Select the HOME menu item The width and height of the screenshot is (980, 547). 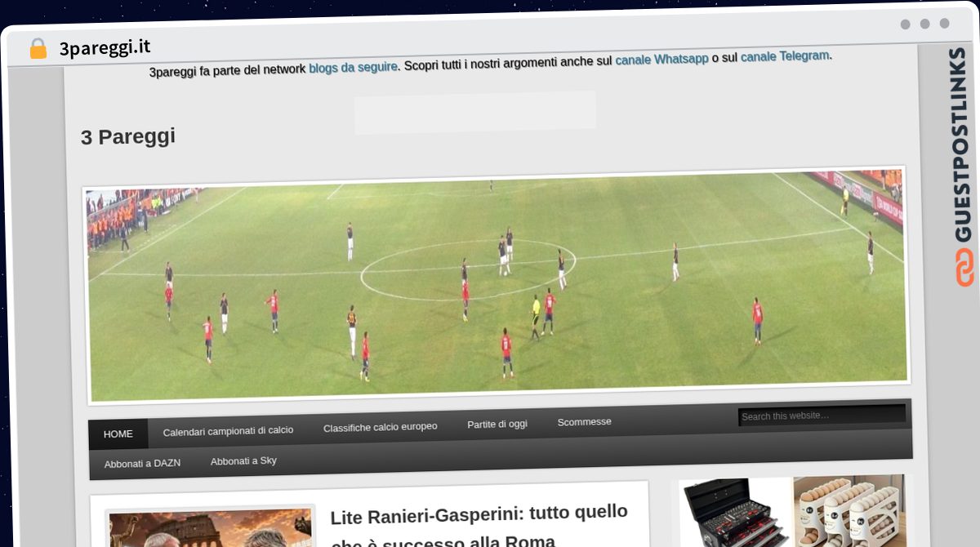118,434
